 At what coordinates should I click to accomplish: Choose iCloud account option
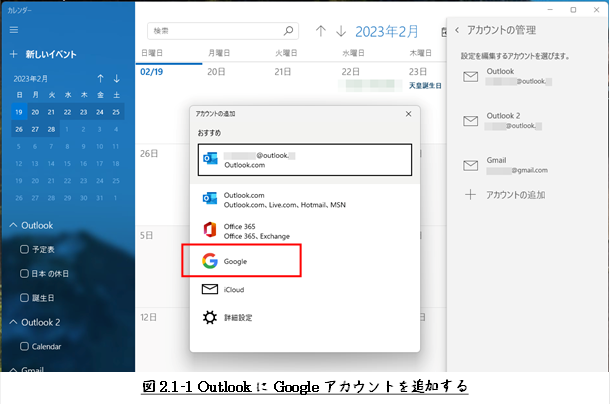(x=305, y=289)
